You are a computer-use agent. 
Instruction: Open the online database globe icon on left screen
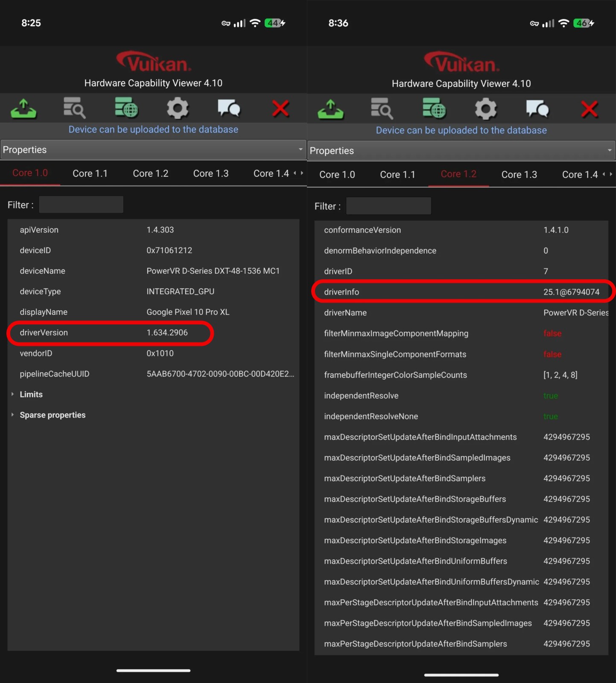(126, 108)
